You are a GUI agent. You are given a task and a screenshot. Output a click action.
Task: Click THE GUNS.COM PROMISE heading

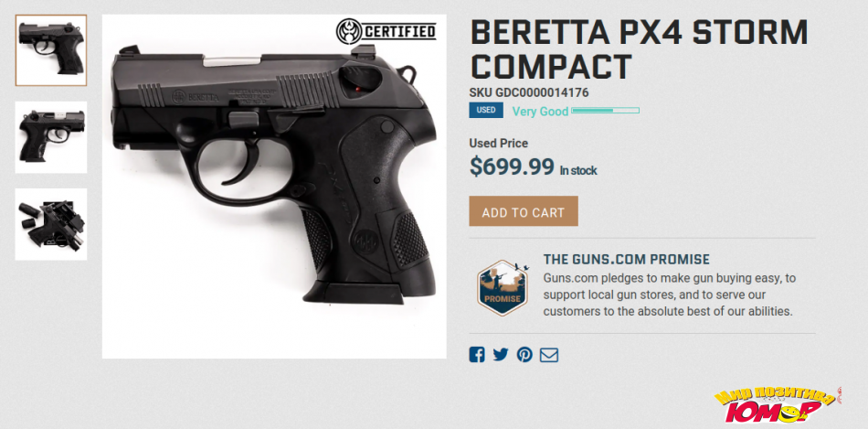[627, 259]
